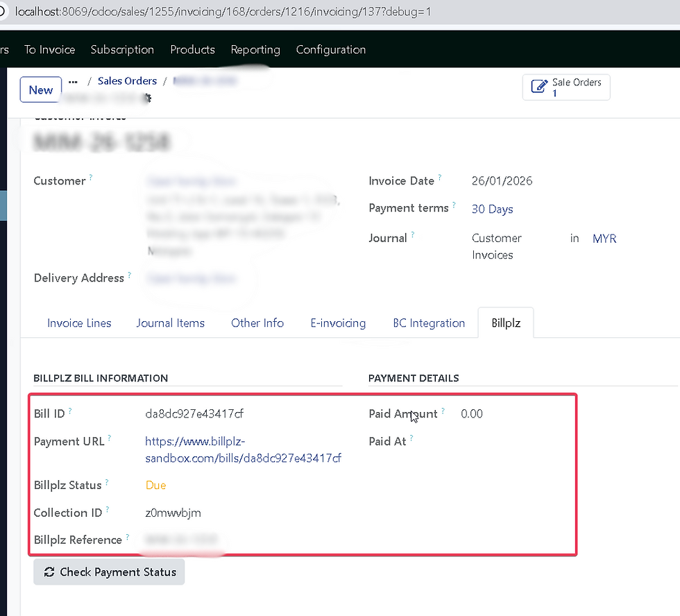Show help tooltip for Customer field
The image size is (680, 616).
coord(91,177)
